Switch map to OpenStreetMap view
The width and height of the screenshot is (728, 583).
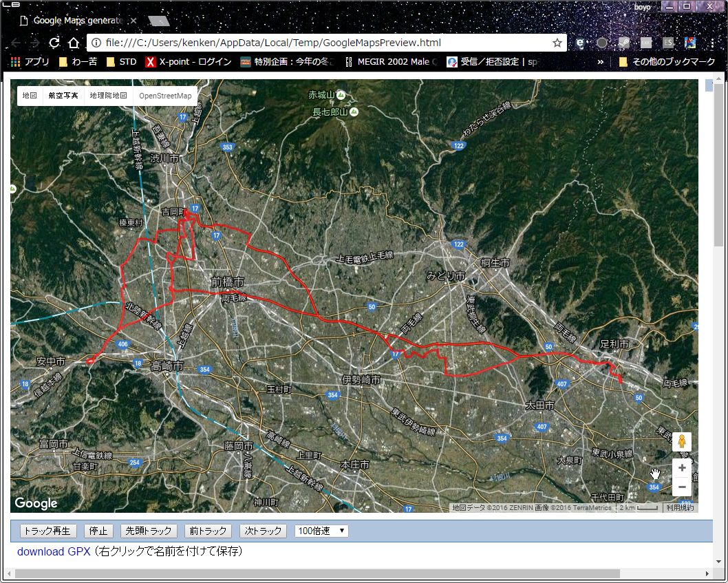(x=165, y=96)
